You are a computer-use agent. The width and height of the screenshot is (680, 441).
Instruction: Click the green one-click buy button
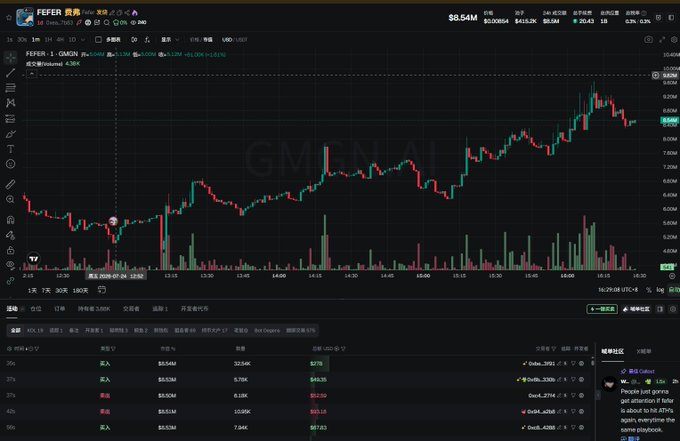602,309
